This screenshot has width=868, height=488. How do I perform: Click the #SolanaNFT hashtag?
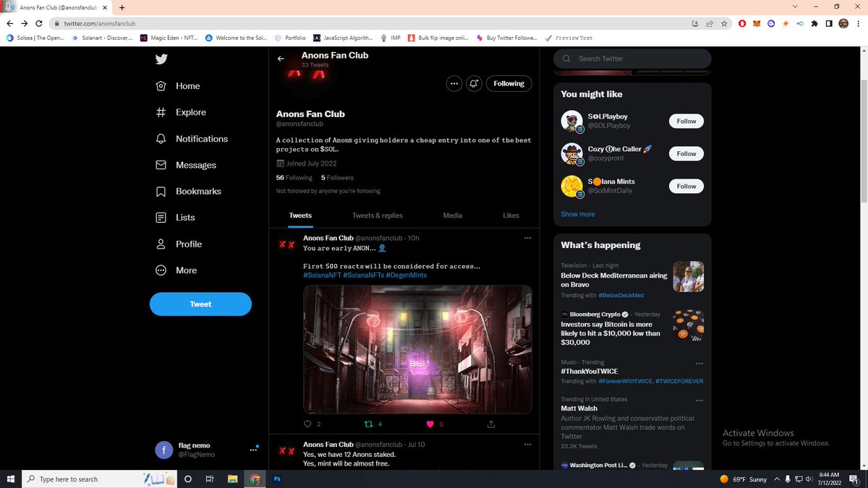322,275
